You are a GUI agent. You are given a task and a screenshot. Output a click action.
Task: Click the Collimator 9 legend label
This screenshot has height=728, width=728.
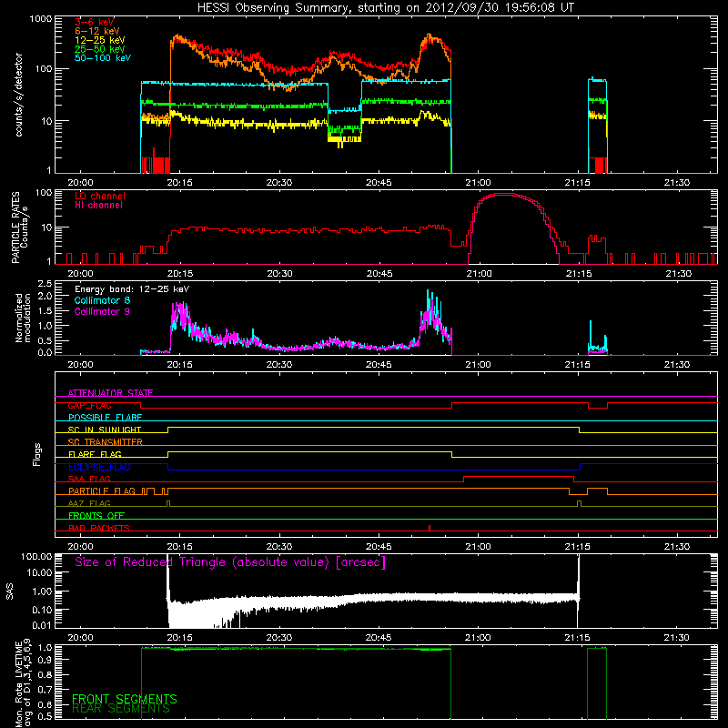pos(102,311)
